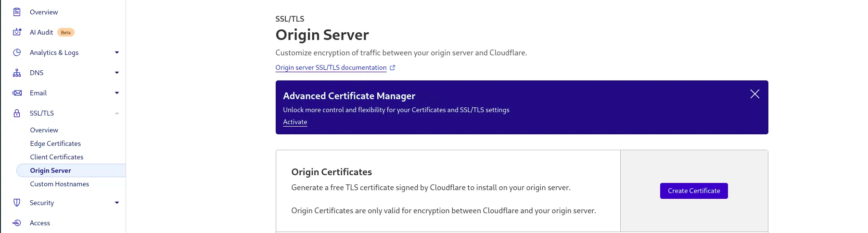Collapse the SSL/TLS section arrow
Image resolution: width=868 pixels, height=233 pixels.
click(x=117, y=113)
